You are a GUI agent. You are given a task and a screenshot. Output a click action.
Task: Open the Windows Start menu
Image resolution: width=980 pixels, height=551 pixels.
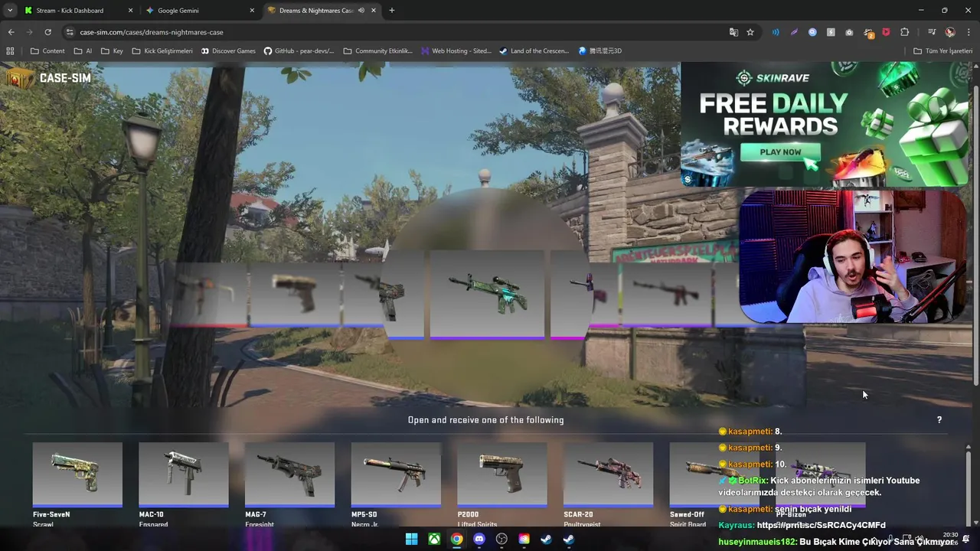click(x=411, y=539)
